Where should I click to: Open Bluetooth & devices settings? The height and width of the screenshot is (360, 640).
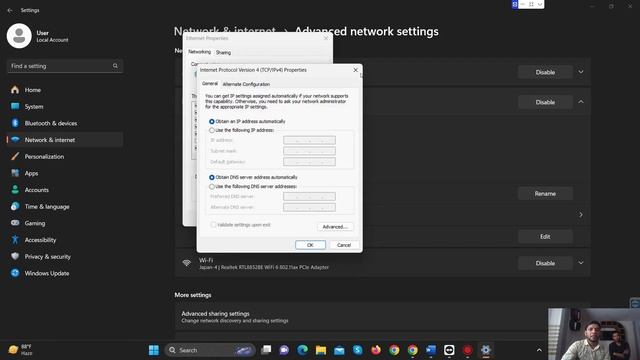click(x=51, y=123)
